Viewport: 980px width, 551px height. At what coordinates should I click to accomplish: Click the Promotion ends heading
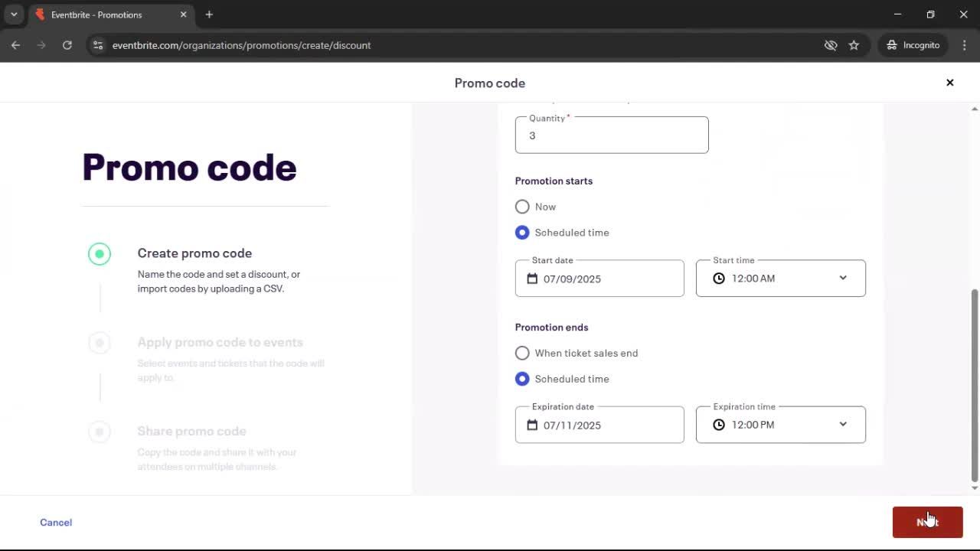tap(551, 327)
